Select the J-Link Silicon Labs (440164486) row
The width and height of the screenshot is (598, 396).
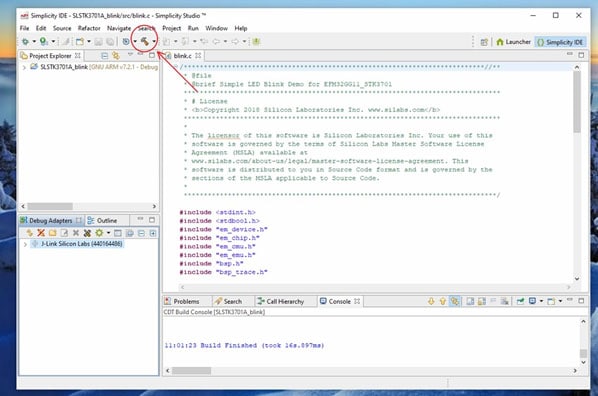(77, 244)
